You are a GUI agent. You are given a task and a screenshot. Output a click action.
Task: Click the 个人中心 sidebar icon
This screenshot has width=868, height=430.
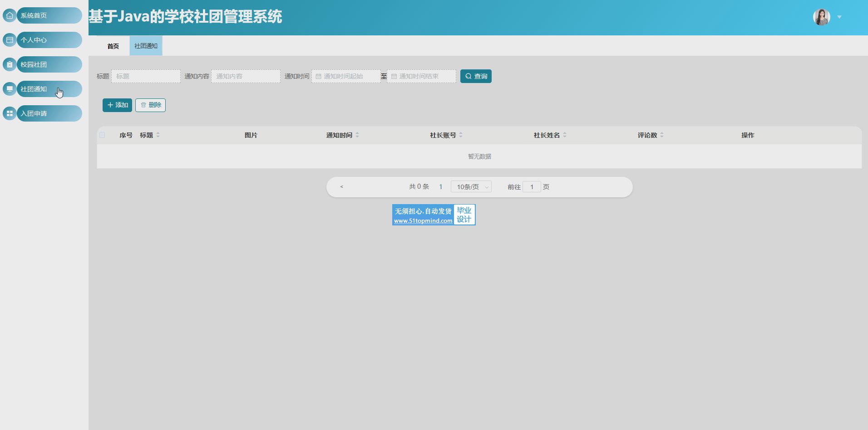click(x=10, y=40)
